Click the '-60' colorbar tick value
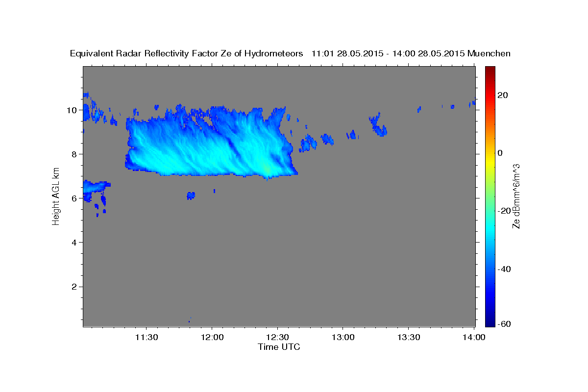This screenshot has height=392, width=588. [504, 324]
